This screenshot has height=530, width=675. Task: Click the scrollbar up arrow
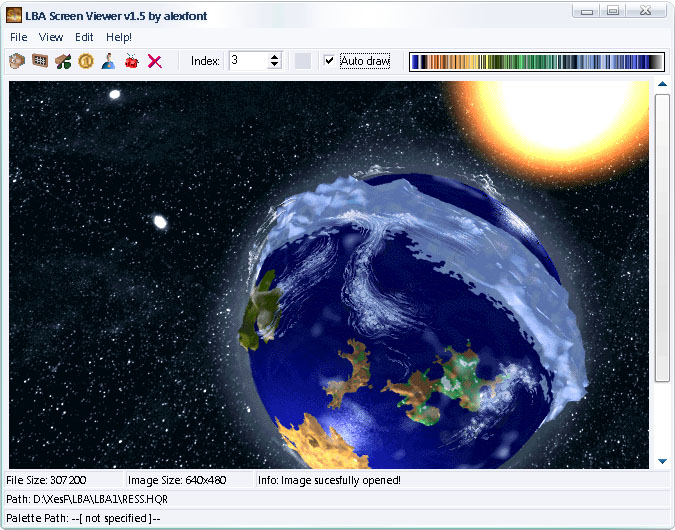click(x=663, y=84)
